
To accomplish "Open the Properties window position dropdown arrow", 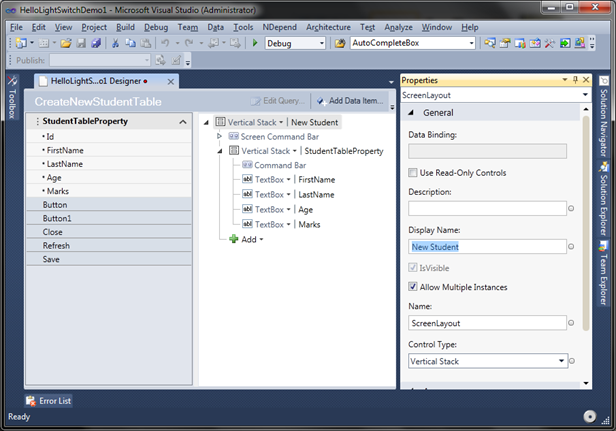I will click(565, 80).
